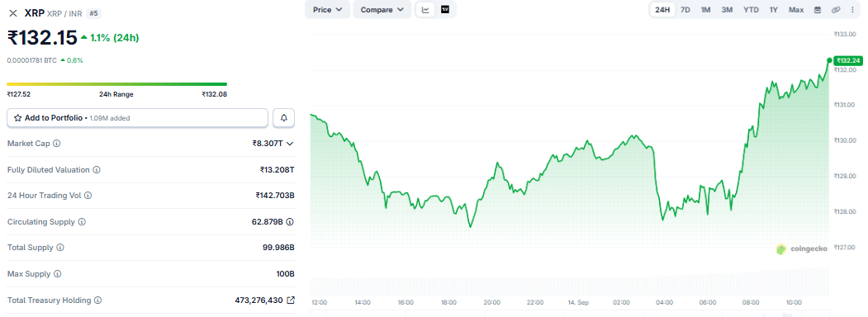Click the 24h Range progress bar
This screenshot has width=868, height=317.
(x=116, y=84)
